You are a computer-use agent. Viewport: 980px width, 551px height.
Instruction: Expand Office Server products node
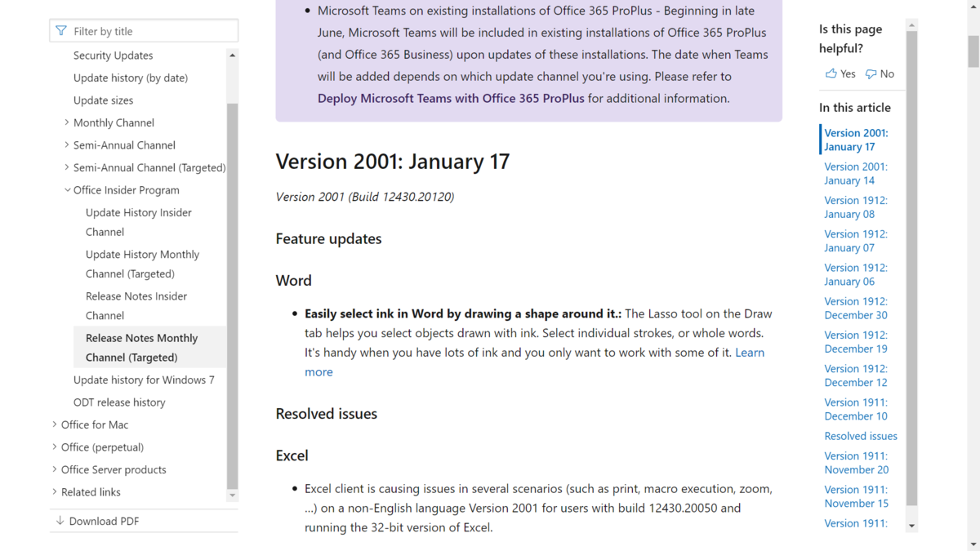pyautogui.click(x=54, y=469)
